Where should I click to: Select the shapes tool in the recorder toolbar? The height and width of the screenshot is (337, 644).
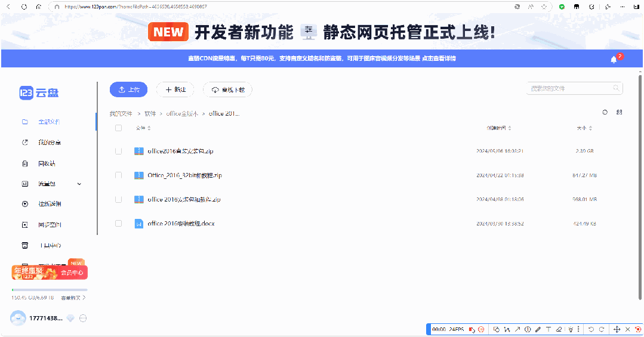[x=496, y=329]
